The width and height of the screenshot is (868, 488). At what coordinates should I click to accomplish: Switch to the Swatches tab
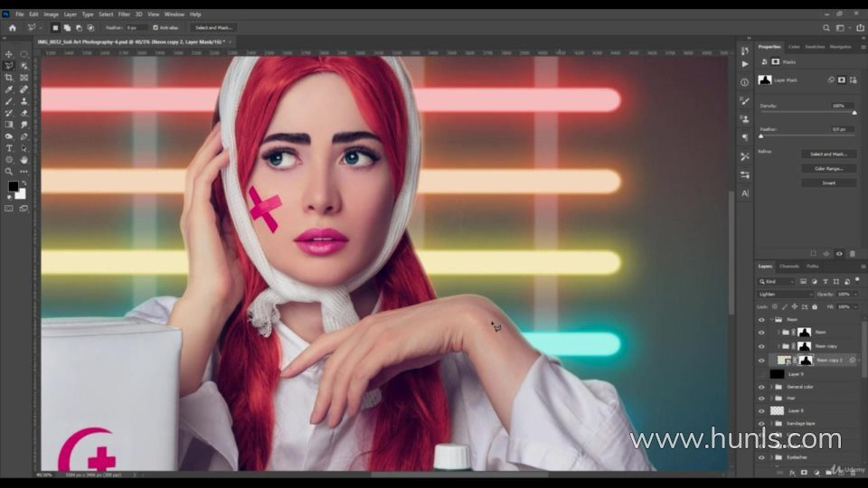pyautogui.click(x=815, y=47)
